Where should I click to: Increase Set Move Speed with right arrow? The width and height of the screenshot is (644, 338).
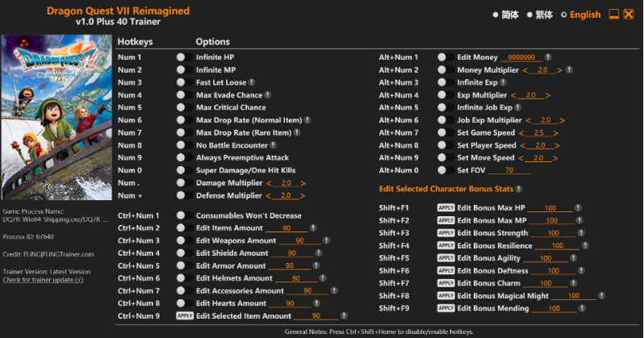(555, 158)
